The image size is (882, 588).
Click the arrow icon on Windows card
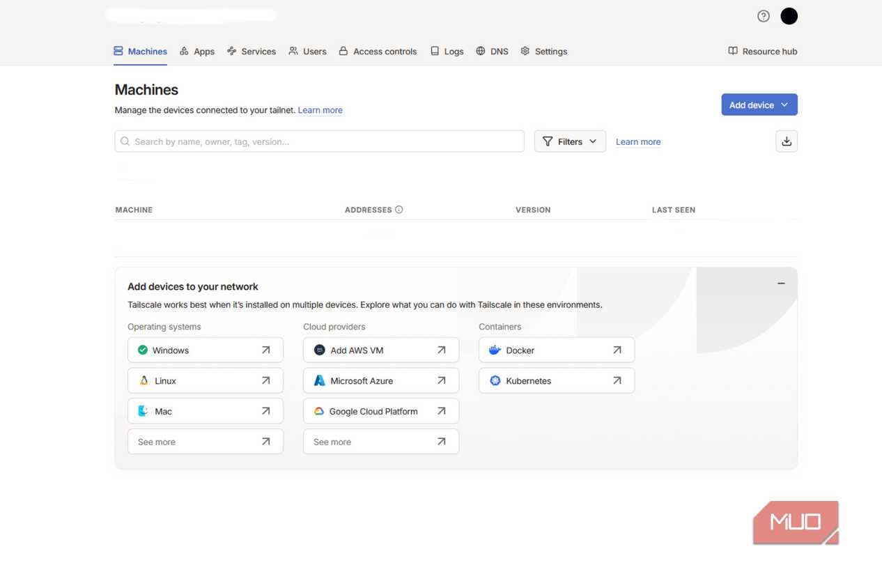265,350
